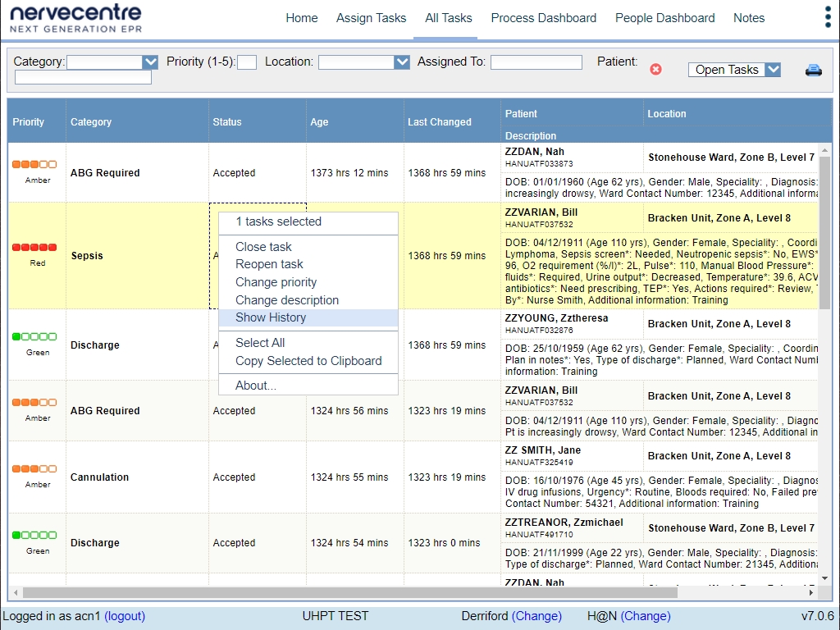The width and height of the screenshot is (840, 630).
Task: Select Change description menu entry
Action: (308, 300)
